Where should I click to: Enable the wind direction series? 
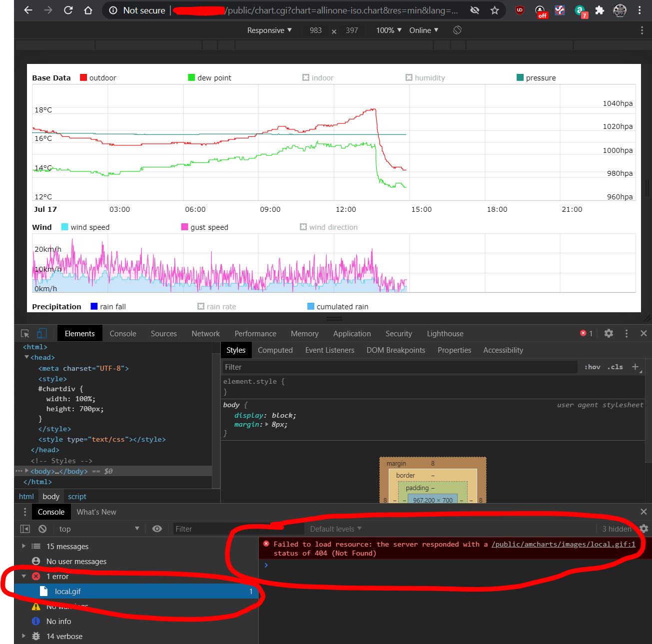click(x=328, y=227)
